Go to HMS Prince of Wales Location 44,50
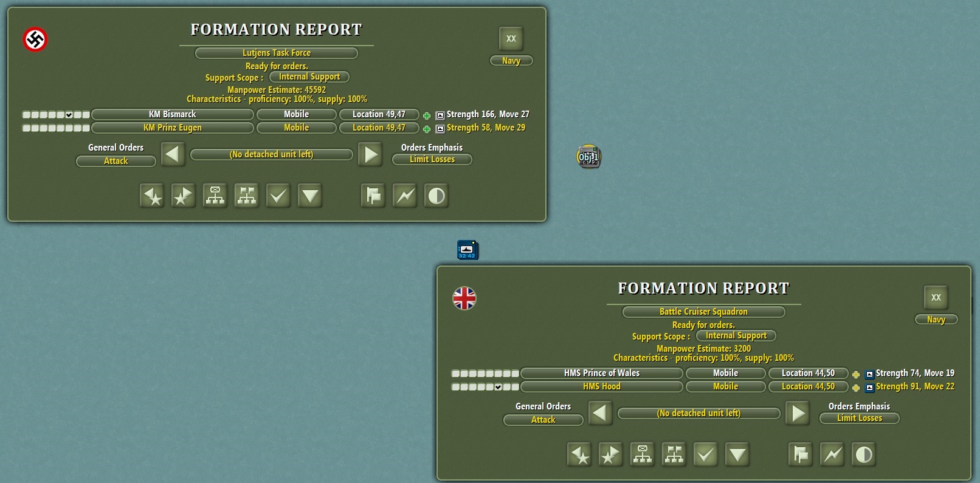Viewport: 980px width, 483px height. [x=809, y=373]
